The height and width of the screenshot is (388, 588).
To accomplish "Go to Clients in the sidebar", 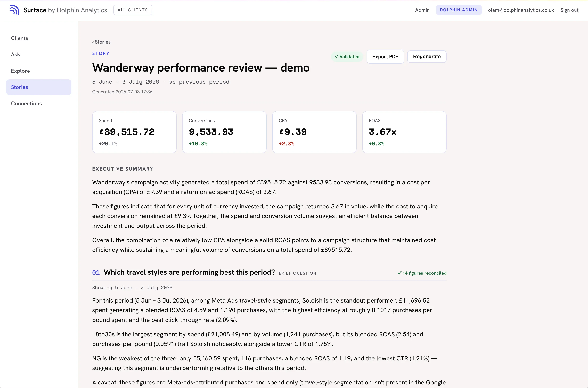I will [39, 38].
